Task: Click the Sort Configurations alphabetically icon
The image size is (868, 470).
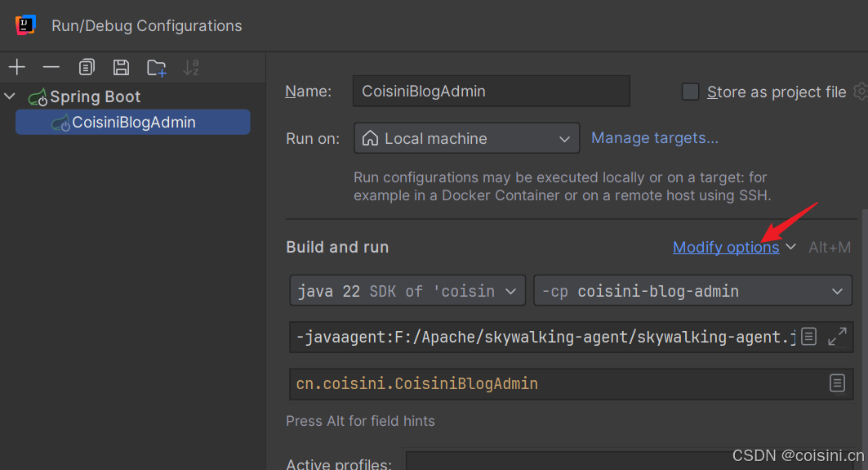Action: tap(191, 67)
